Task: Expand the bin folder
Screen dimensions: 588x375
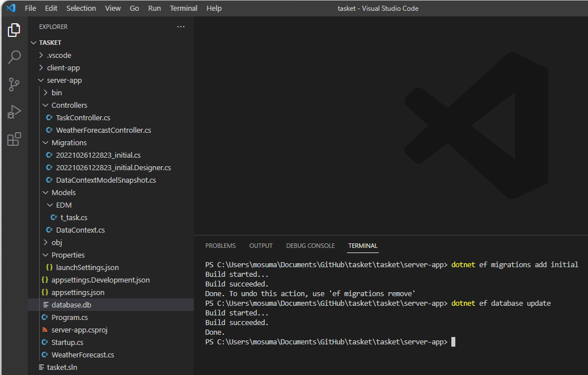Action: (45, 92)
